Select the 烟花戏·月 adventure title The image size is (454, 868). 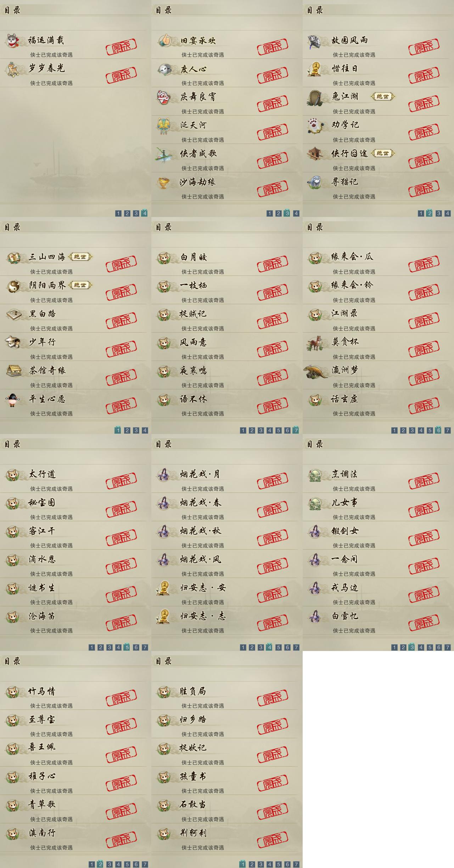(200, 474)
